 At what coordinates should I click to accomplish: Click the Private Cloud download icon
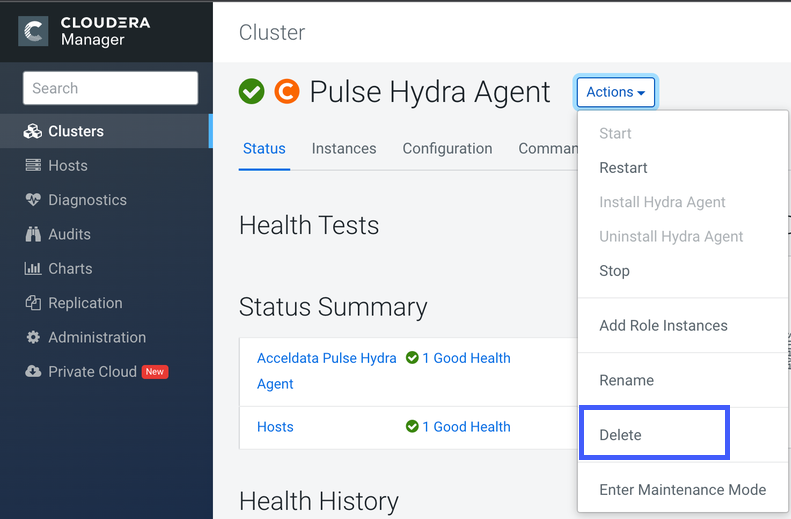(x=33, y=371)
